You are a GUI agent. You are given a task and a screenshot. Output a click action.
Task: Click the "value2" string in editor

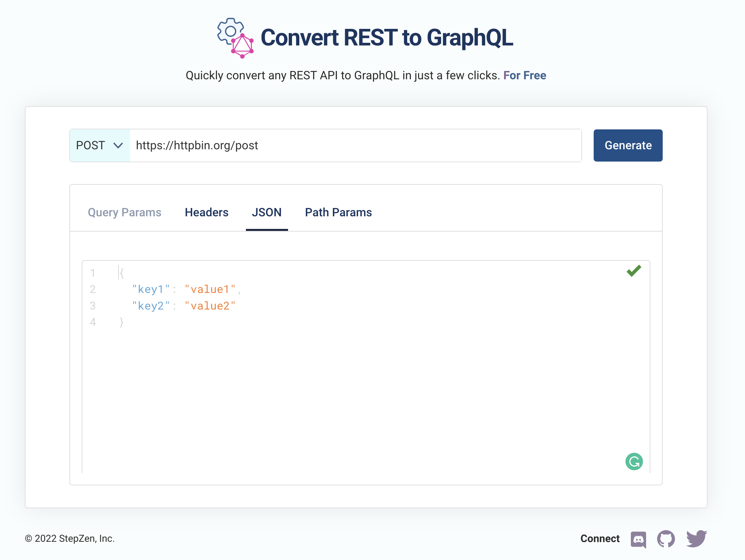(x=210, y=306)
